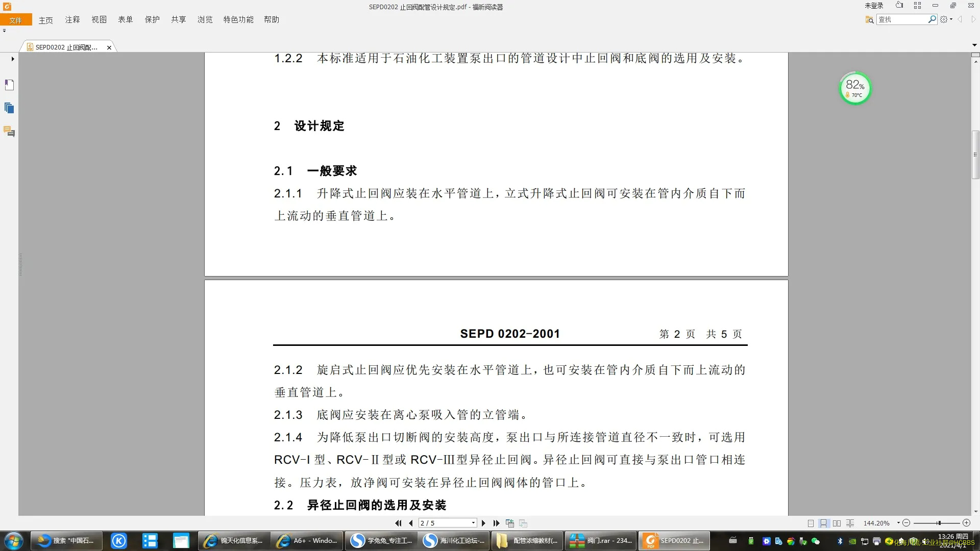This screenshot has height=551, width=980.
Task: Open the zoom level dropdown at 144.20%
Action: click(x=898, y=523)
